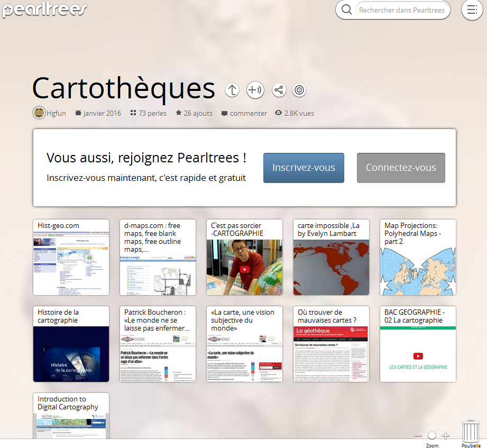
Task: Open «La carte, une vision subjective» pearl
Action: click(244, 344)
